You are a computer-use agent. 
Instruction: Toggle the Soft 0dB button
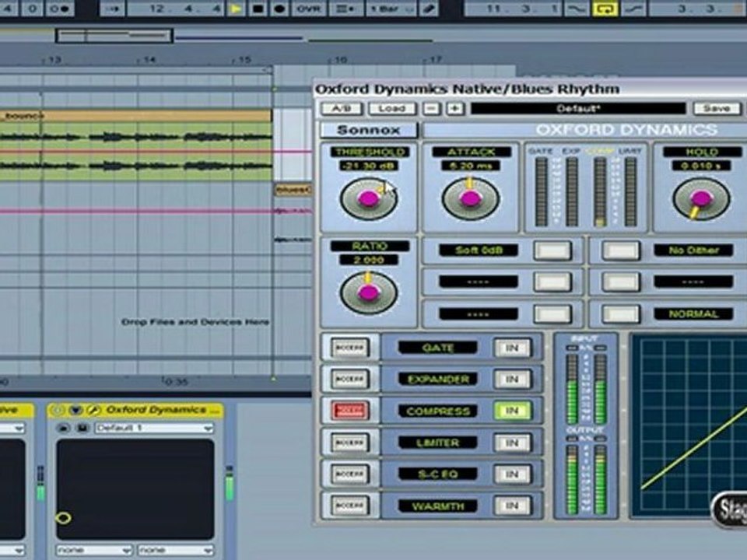(552, 250)
